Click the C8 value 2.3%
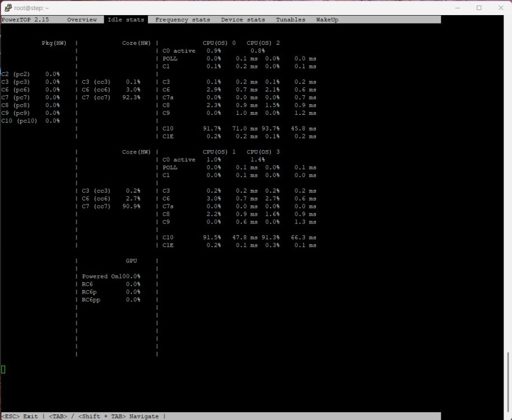This screenshot has height=420, width=512. (214, 105)
